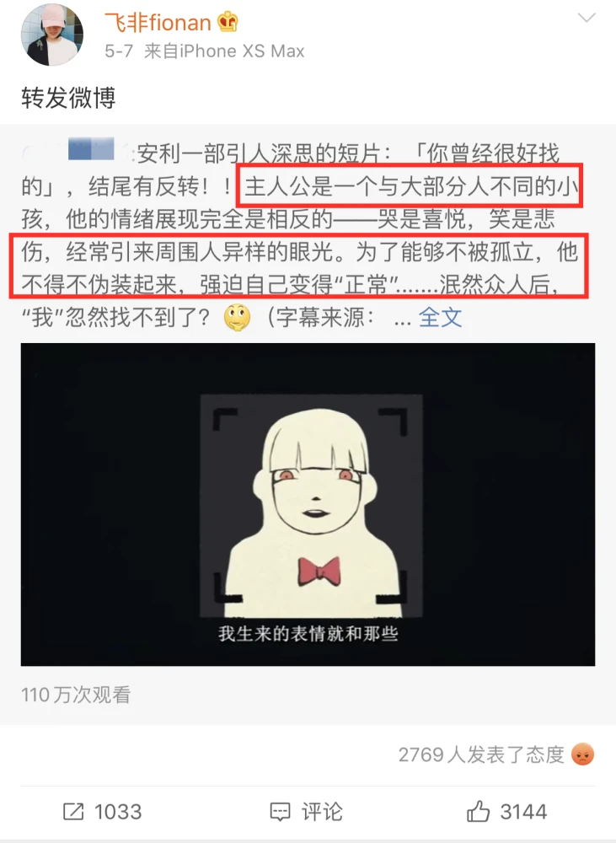The height and width of the screenshot is (843, 616).
Task: Tap the gold crown membership badge
Action: pos(228,22)
